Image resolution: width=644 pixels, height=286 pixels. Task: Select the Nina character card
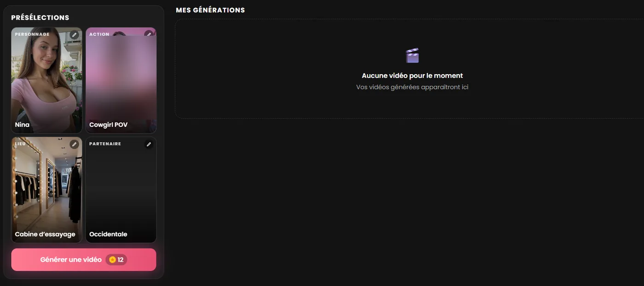point(47,80)
